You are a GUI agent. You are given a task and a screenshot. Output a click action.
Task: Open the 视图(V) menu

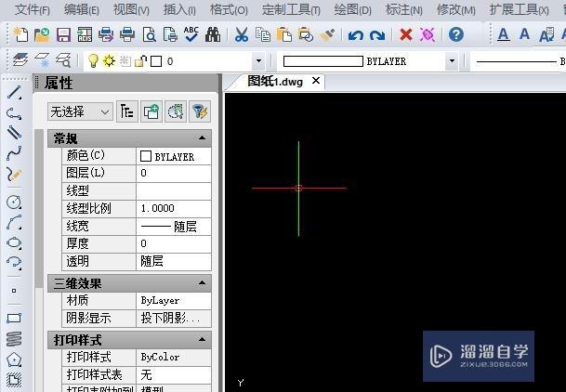pyautogui.click(x=131, y=9)
